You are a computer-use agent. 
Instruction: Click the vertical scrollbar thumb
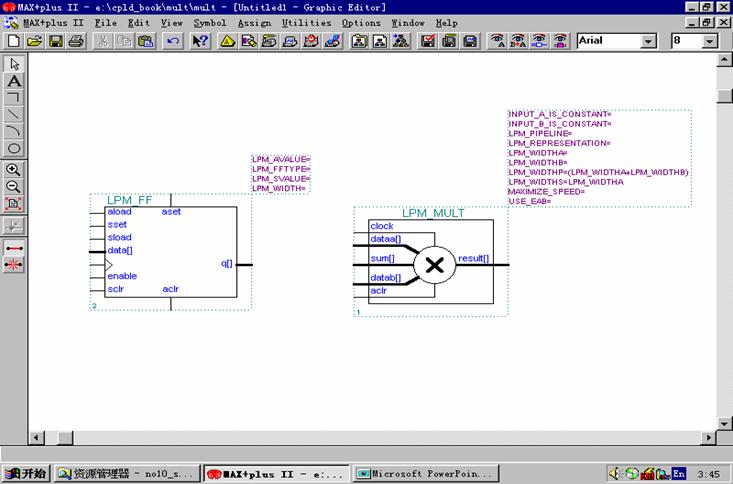point(724,95)
